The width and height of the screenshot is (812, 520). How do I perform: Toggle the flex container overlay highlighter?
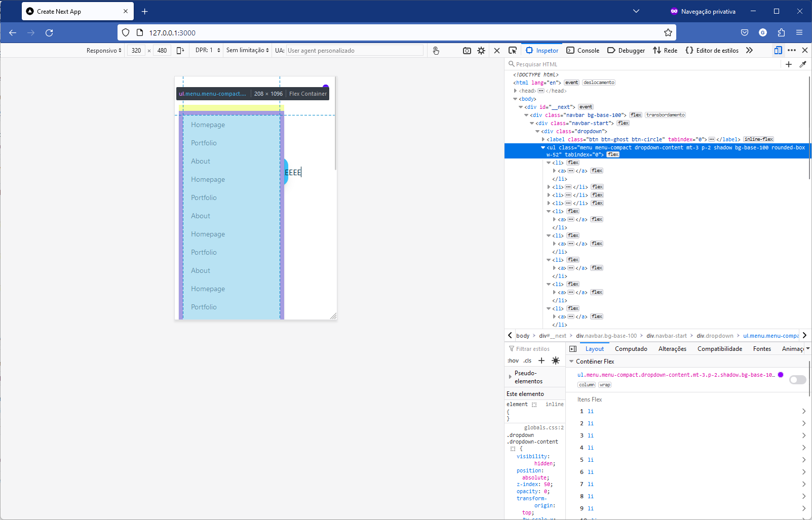pos(797,379)
